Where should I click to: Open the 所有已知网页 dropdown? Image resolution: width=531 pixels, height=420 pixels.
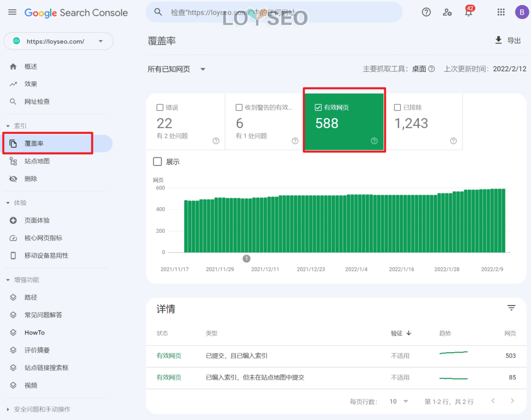coord(176,69)
